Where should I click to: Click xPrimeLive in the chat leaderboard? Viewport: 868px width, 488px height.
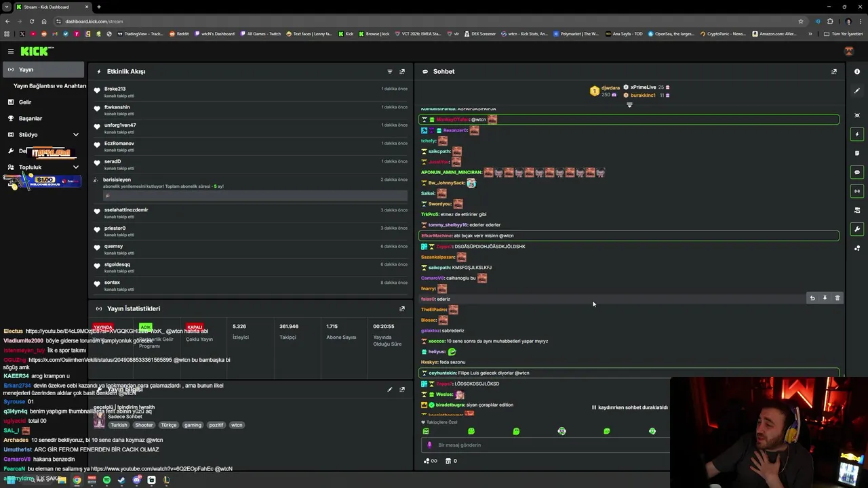click(x=643, y=87)
